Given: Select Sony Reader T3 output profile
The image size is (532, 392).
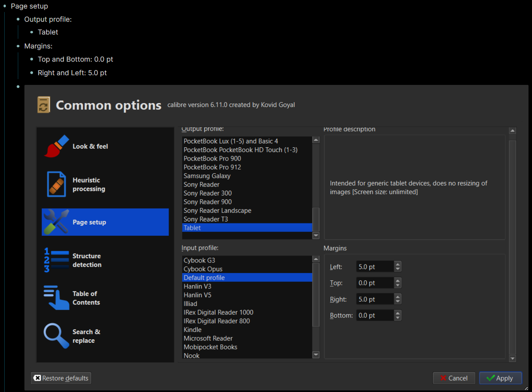Looking at the screenshot, I should click(206, 219).
